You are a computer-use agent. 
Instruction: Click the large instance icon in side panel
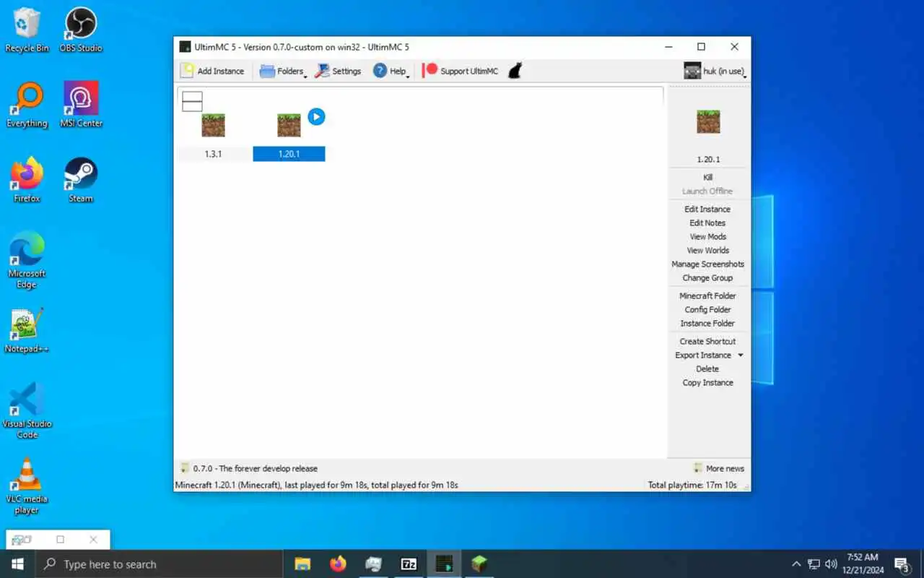pyautogui.click(x=708, y=121)
